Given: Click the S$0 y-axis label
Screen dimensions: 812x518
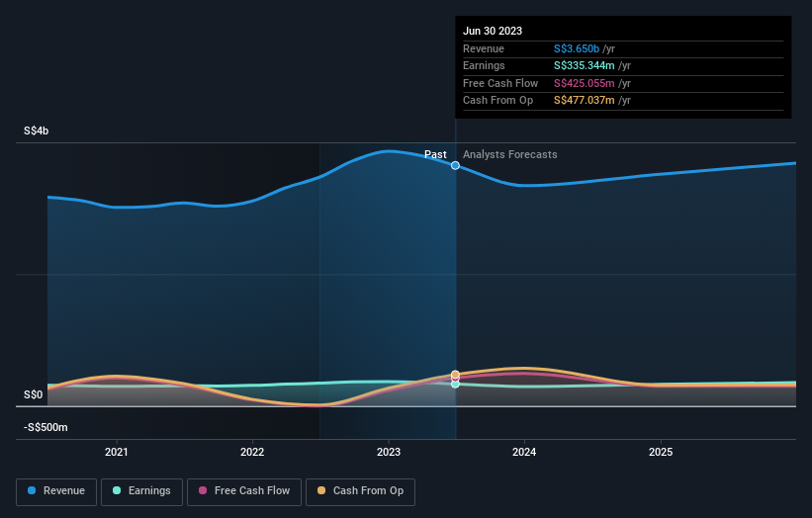Looking at the screenshot, I should click(34, 394).
